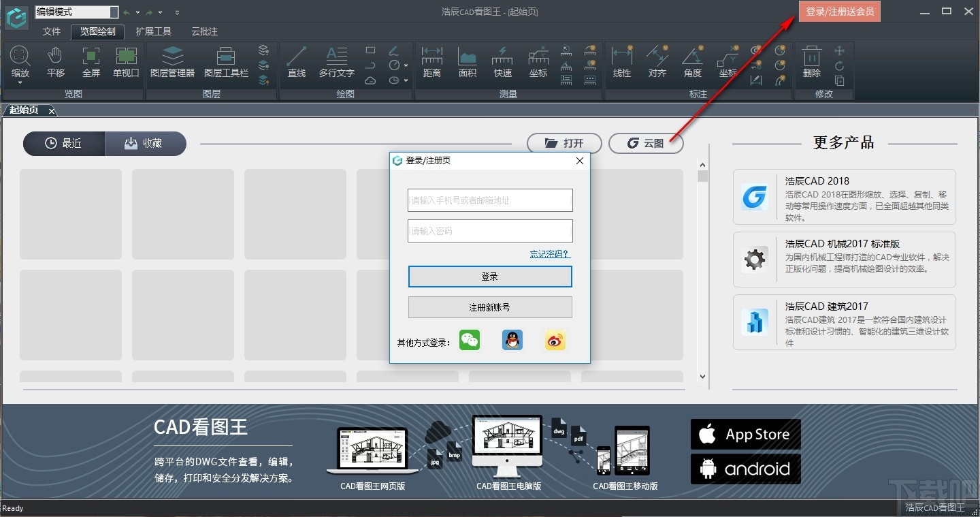This screenshot has height=517, width=980.
Task: Open the 图层管理器 Layer Manager
Action: coord(173,63)
